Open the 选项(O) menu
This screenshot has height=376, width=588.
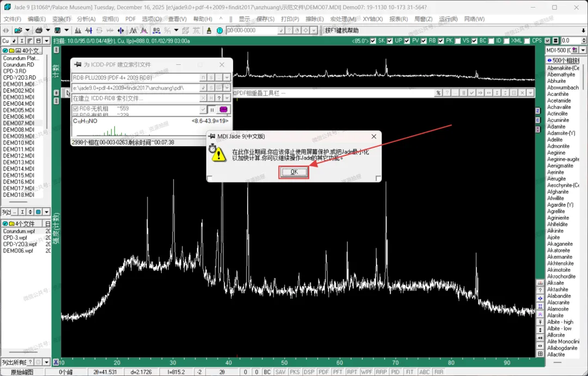(151, 19)
